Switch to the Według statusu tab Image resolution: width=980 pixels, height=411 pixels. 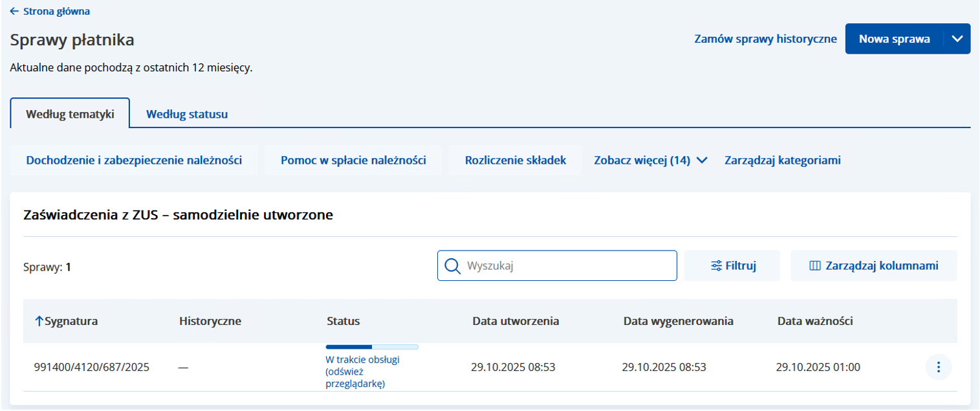tap(186, 115)
